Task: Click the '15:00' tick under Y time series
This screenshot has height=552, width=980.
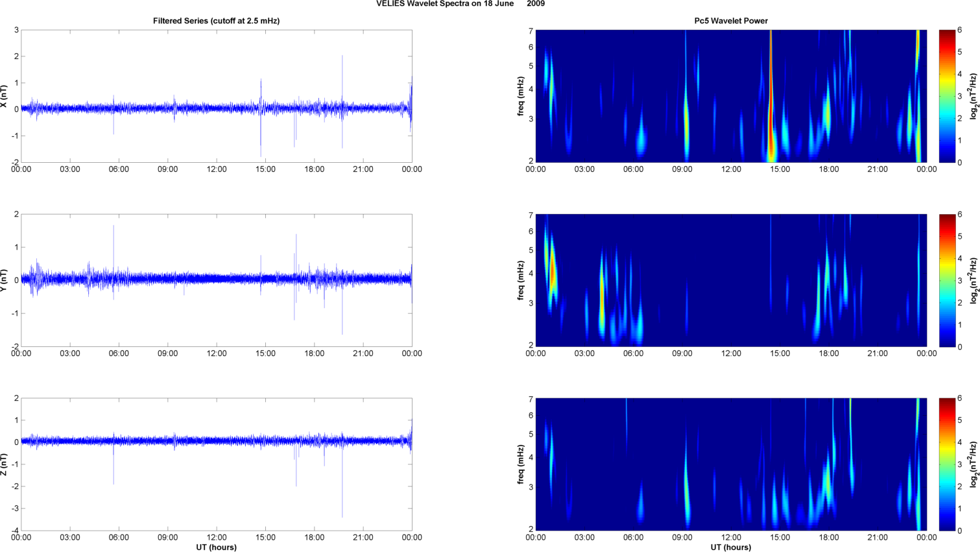Action: point(265,354)
